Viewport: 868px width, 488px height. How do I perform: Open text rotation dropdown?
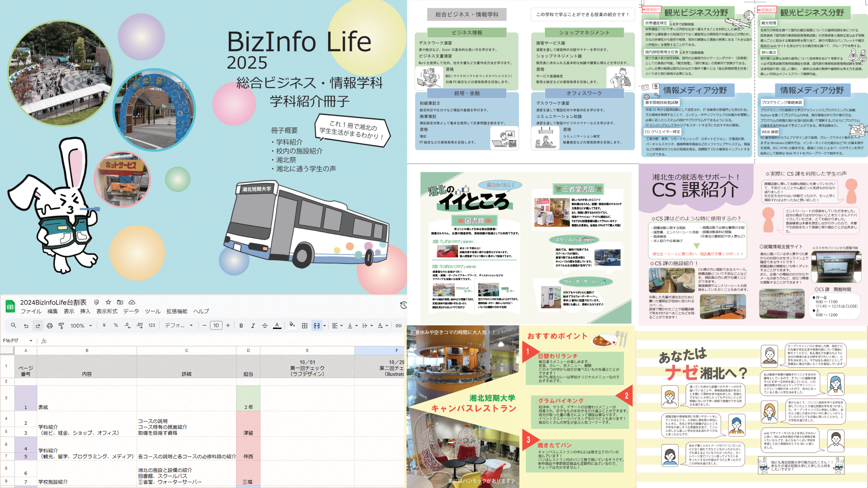(383, 325)
